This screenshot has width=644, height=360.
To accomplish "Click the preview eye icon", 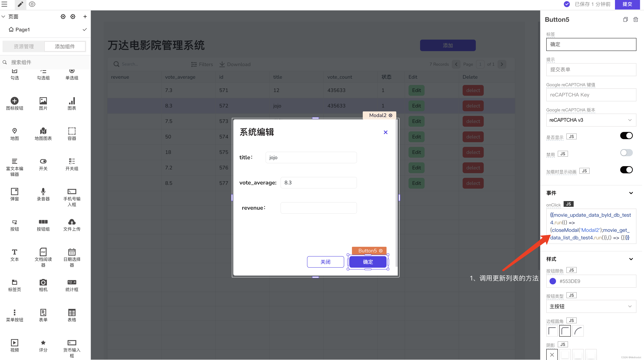I will (x=32, y=4).
